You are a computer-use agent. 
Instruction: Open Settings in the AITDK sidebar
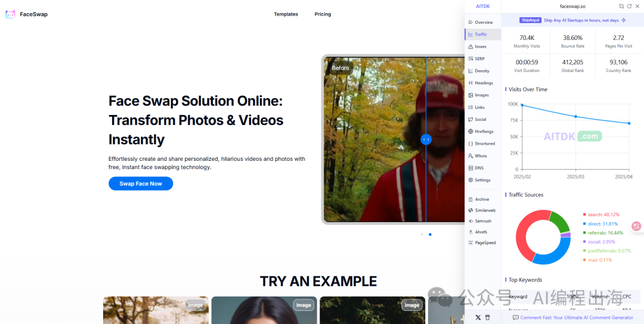(482, 180)
